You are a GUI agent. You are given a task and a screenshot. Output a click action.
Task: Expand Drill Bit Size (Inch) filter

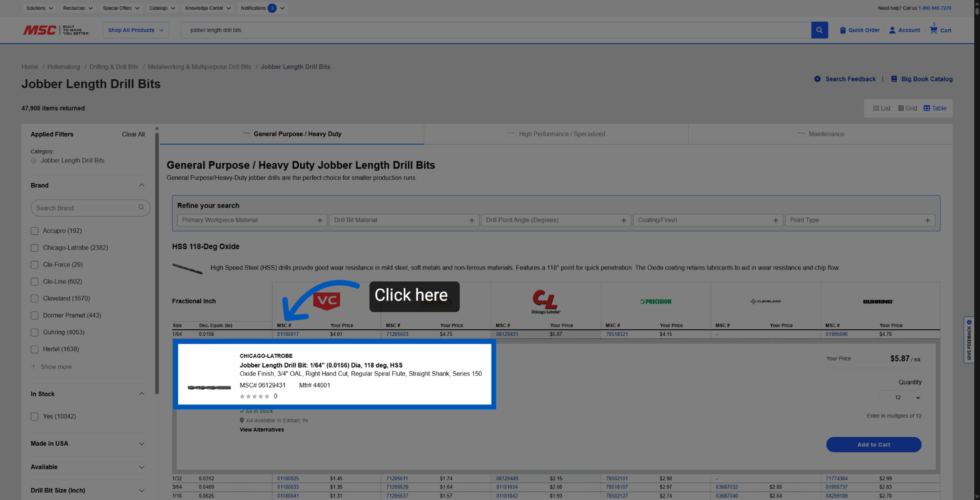pyautogui.click(x=142, y=490)
